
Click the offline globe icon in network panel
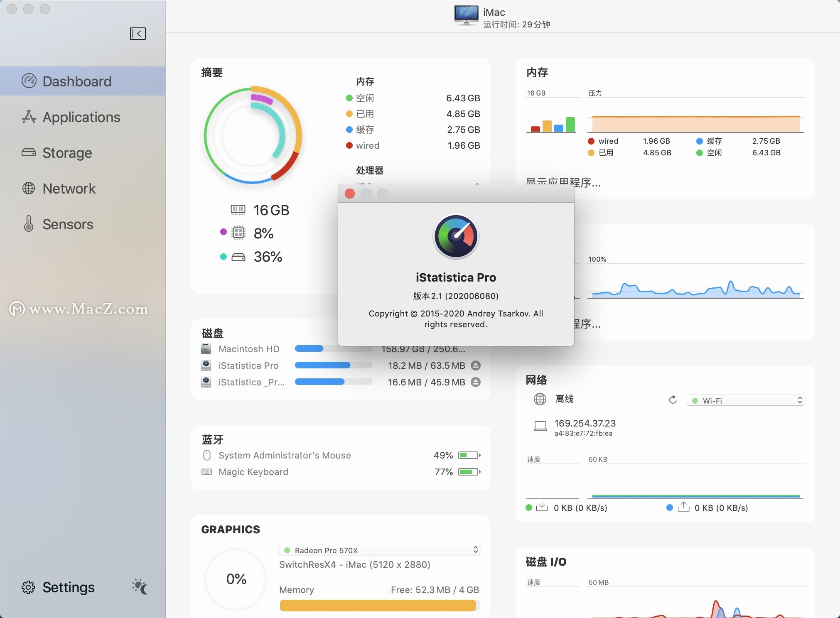pos(540,399)
